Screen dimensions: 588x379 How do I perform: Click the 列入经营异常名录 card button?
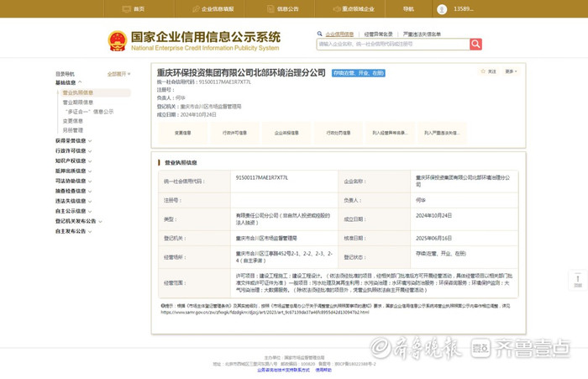390,133
